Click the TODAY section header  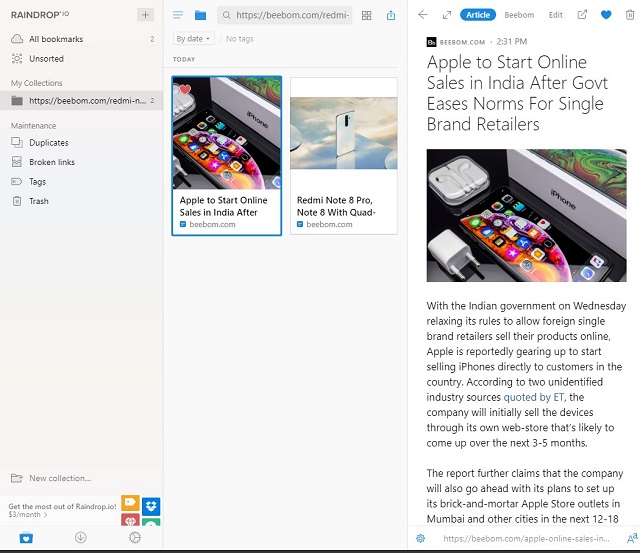point(184,60)
